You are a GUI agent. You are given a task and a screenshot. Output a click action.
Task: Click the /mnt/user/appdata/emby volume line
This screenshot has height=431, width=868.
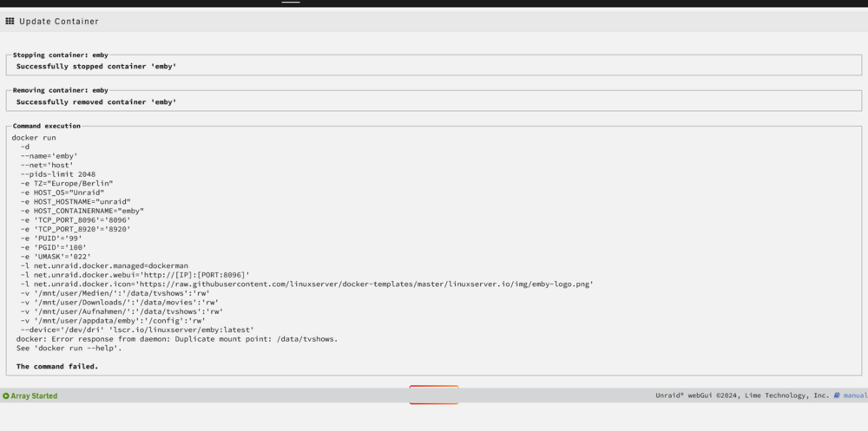[113, 320]
